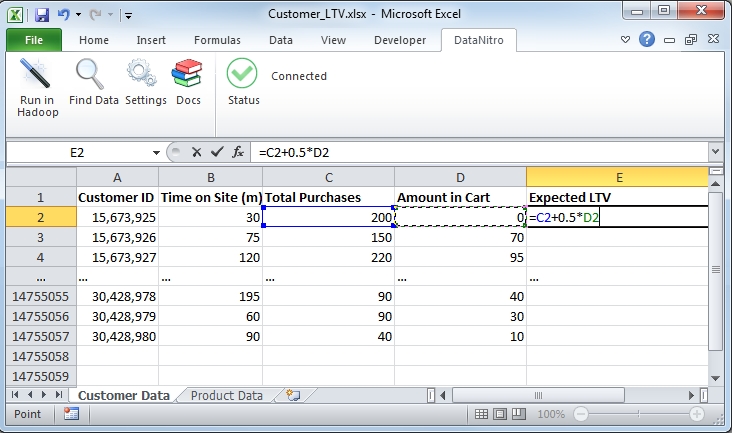Open Excel Help question mark icon
The height and width of the screenshot is (433, 732).
coord(647,39)
